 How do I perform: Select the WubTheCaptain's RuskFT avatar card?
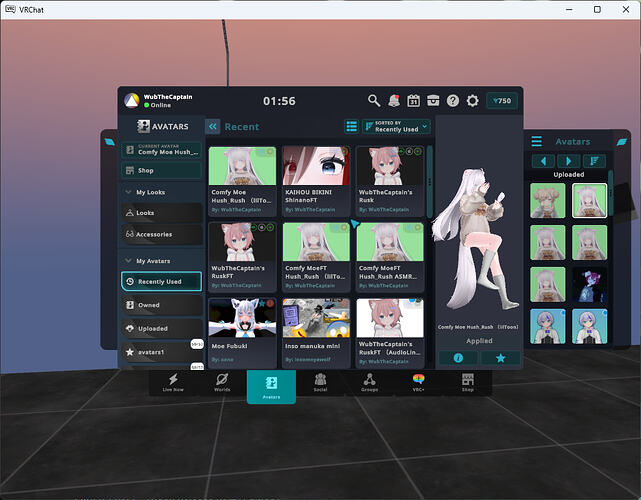click(242, 257)
